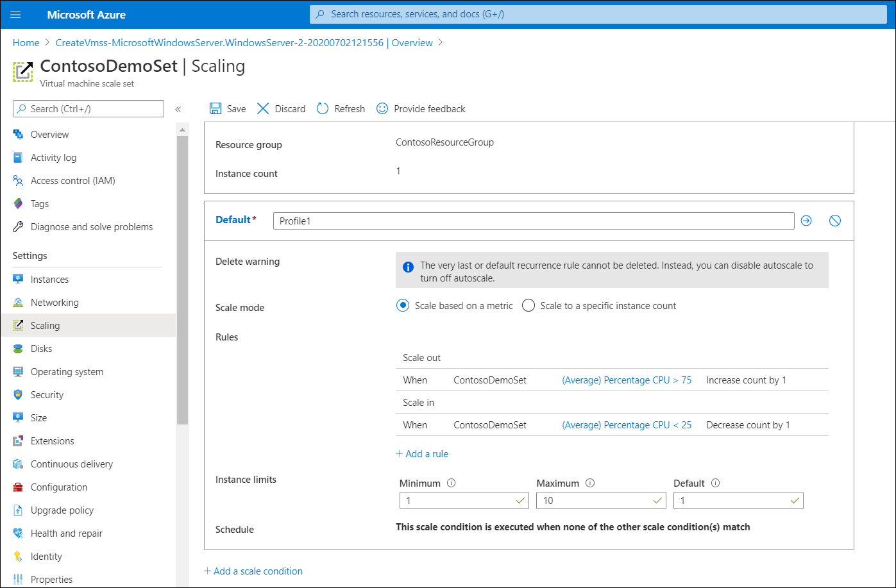
Task: Select Scale to a specific instance count
Action: click(x=528, y=305)
